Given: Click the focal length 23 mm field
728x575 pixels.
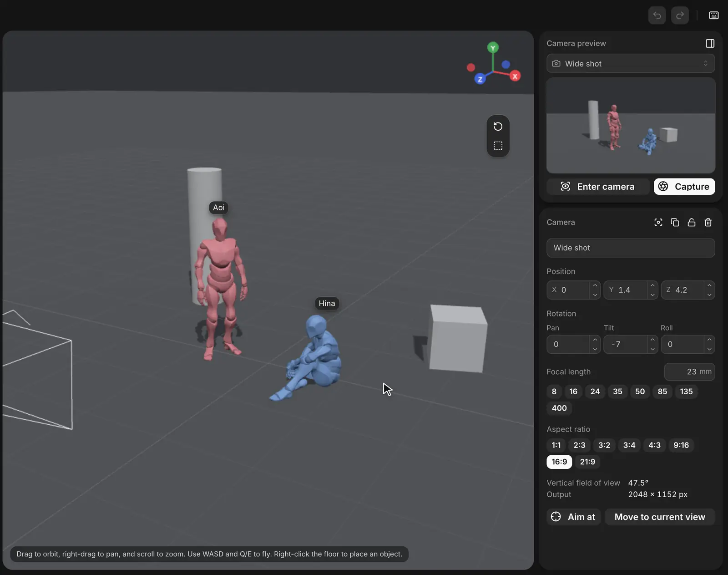Looking at the screenshot, I should [689, 371].
